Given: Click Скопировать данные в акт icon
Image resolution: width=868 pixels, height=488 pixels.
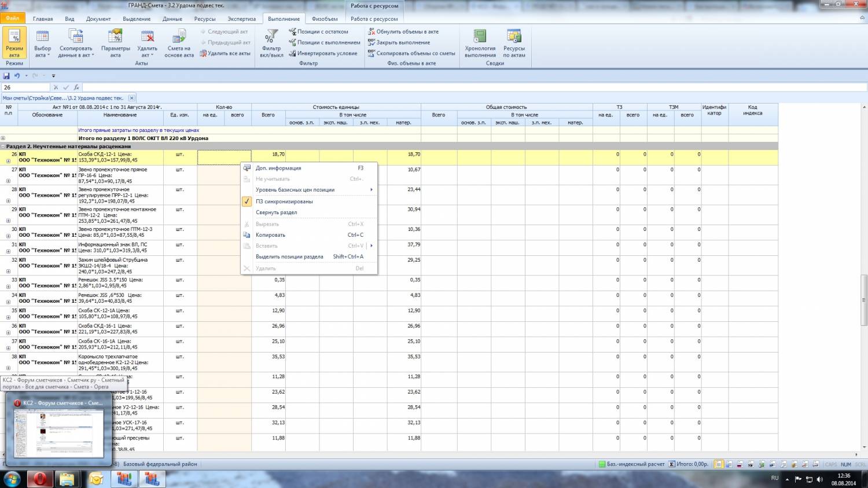Looking at the screenshot, I should (x=75, y=43).
